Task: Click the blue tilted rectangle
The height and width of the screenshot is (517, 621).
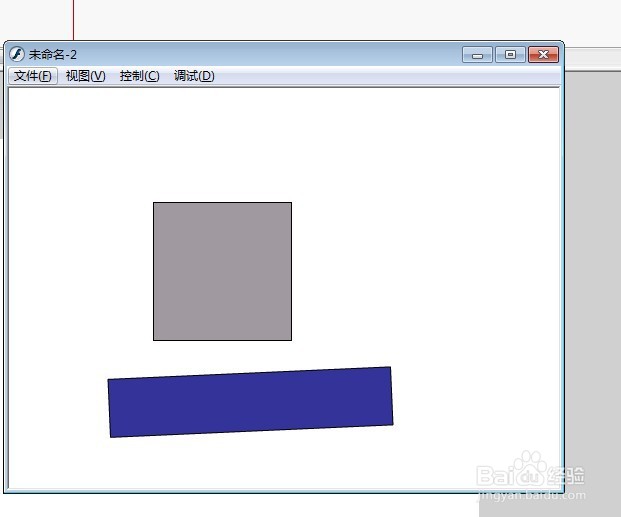Action: [250, 402]
